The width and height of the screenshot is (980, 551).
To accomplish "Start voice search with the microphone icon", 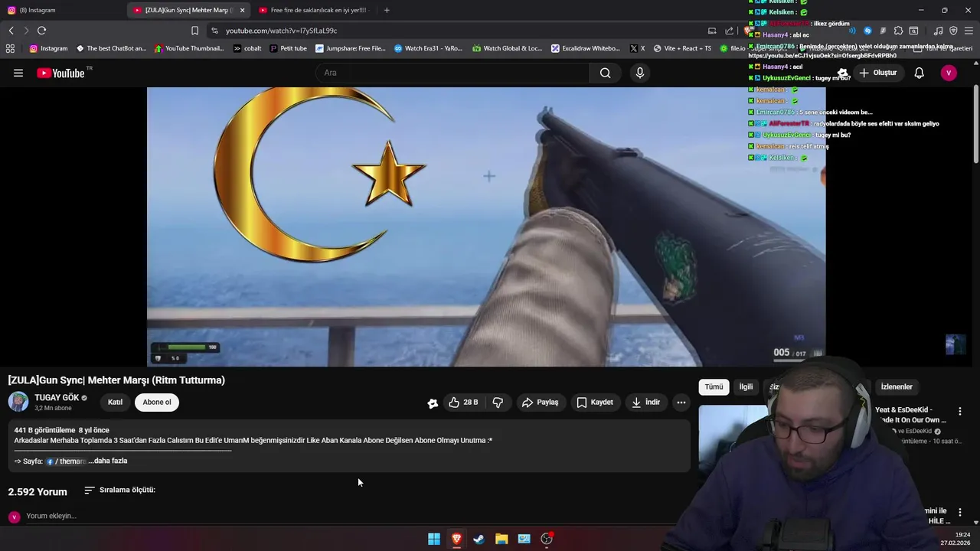I will [640, 73].
